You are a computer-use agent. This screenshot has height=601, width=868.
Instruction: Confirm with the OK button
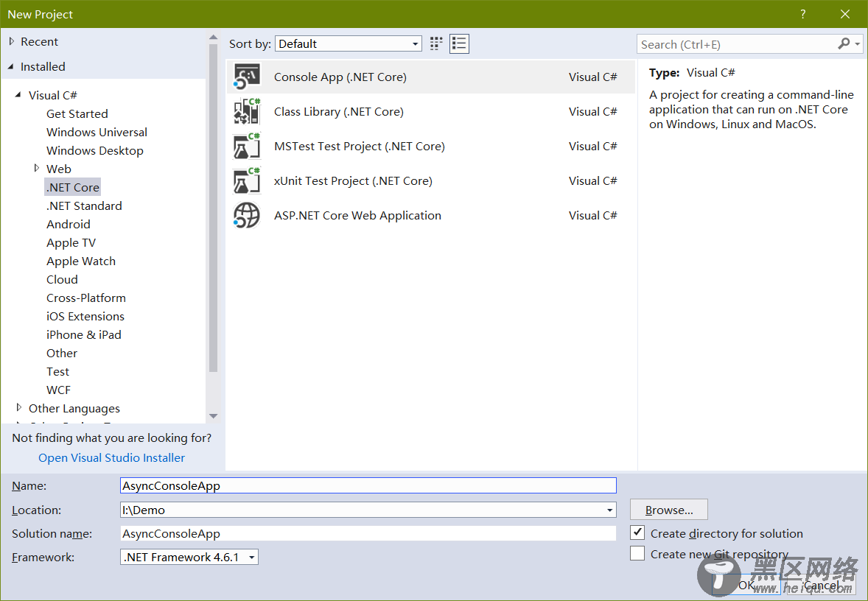746,585
